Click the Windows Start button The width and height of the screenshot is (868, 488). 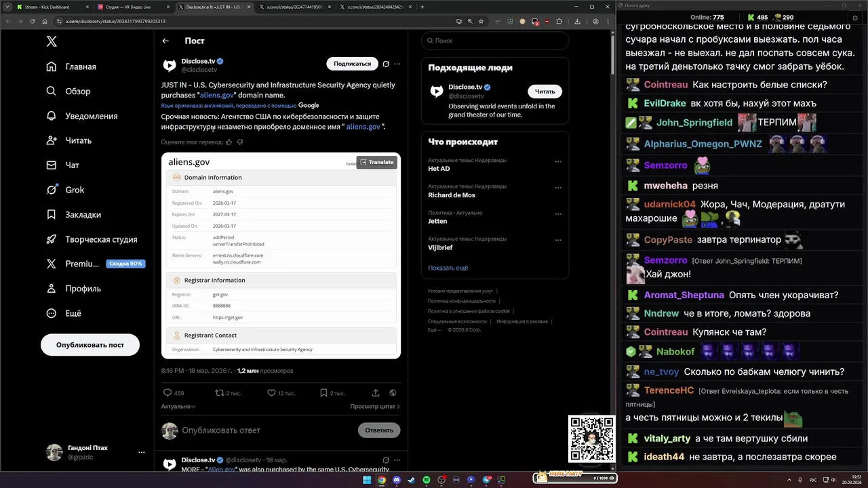point(367,480)
